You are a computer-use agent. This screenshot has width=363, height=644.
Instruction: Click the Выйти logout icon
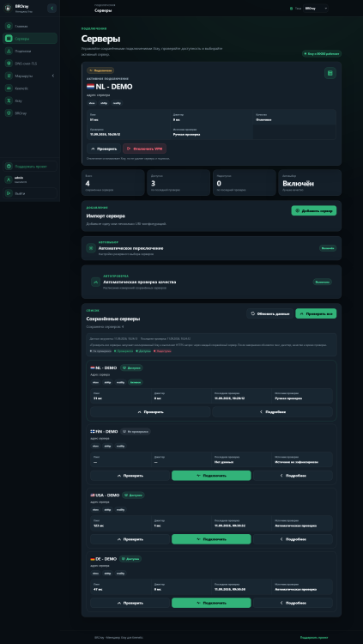click(9, 193)
